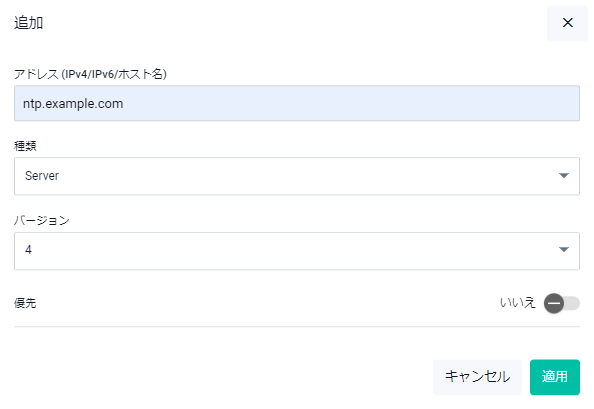The height and width of the screenshot is (409, 594).
Task: Click the address input field
Action: [297, 103]
